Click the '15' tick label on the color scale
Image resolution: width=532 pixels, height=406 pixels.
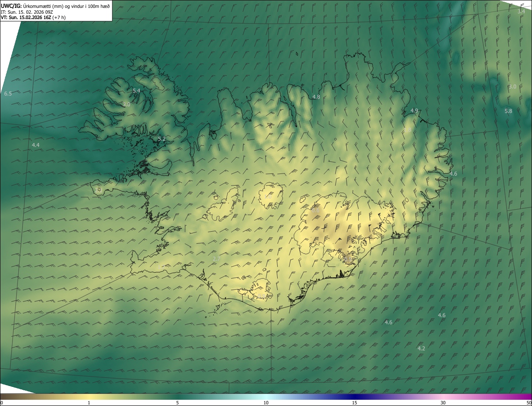click(355, 403)
